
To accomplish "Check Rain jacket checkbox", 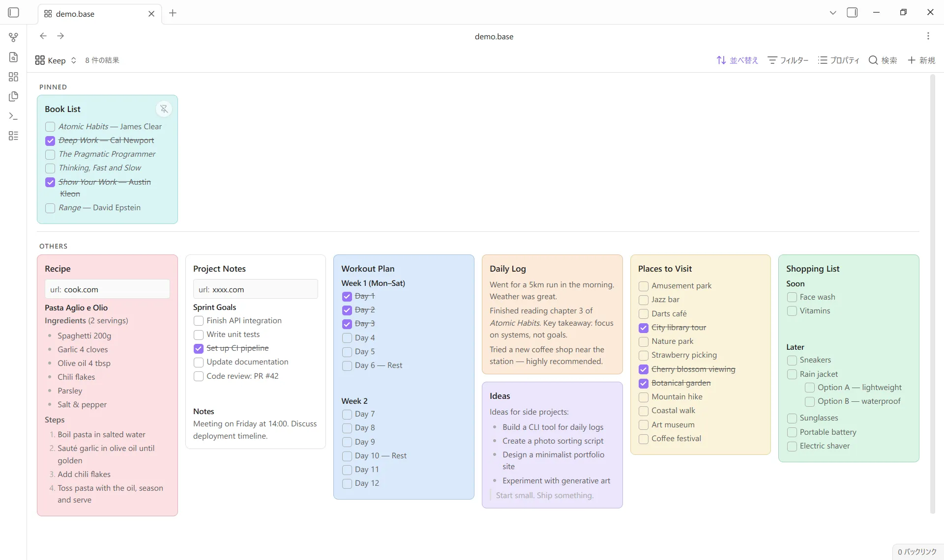I will coord(792,375).
